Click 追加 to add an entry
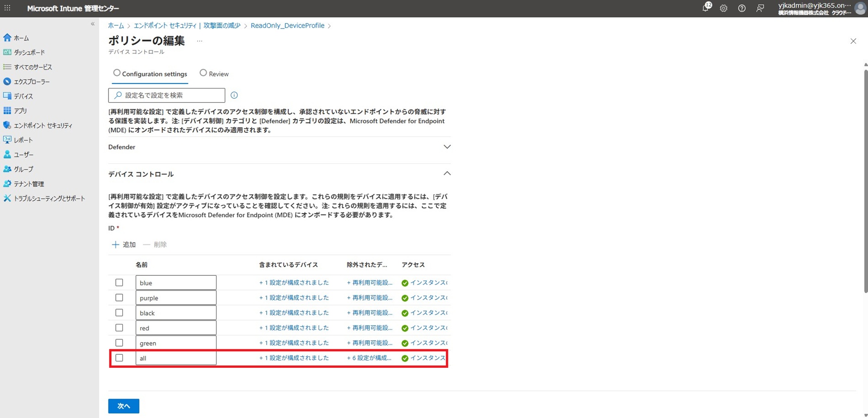This screenshot has width=868, height=418. pyautogui.click(x=124, y=244)
